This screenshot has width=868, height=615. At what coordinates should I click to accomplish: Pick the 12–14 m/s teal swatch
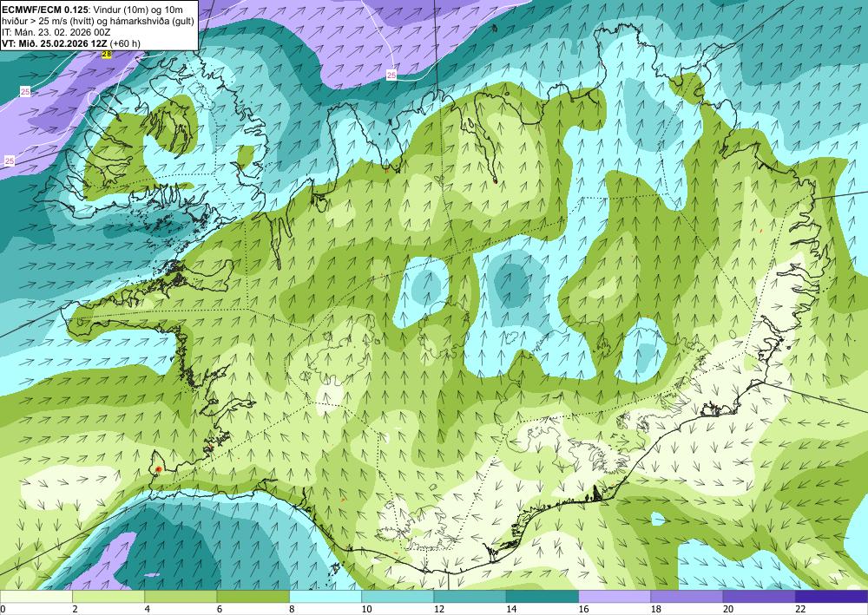pos(470,596)
